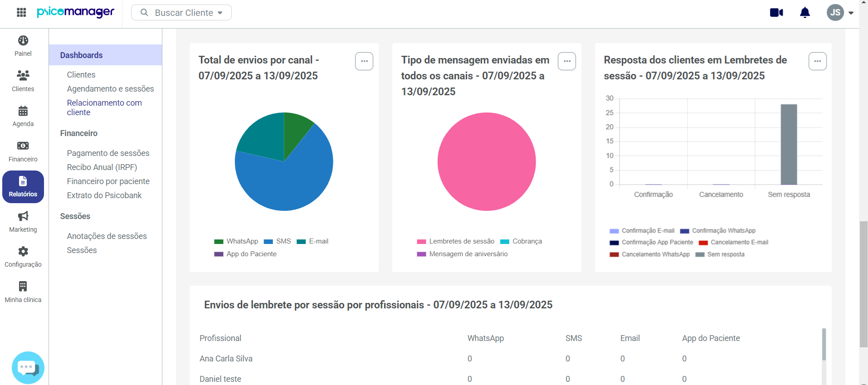
Task: Expand the user account dropdown arrow
Action: [851, 13]
